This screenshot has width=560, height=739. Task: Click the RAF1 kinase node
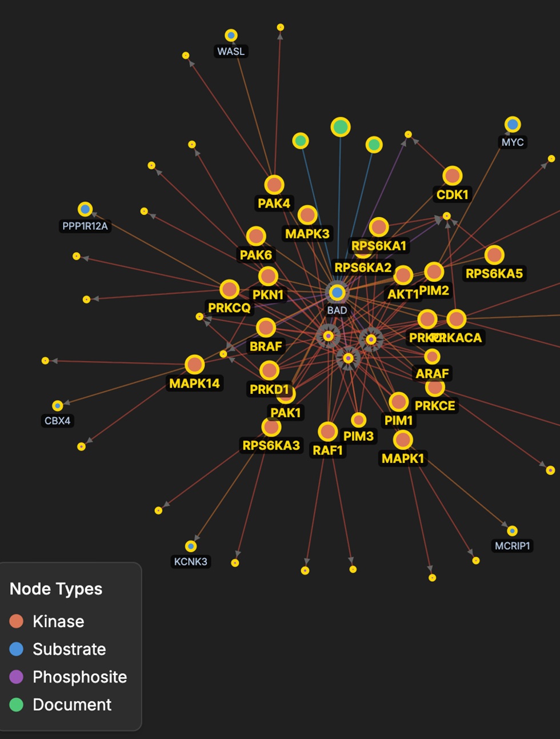coord(328,432)
